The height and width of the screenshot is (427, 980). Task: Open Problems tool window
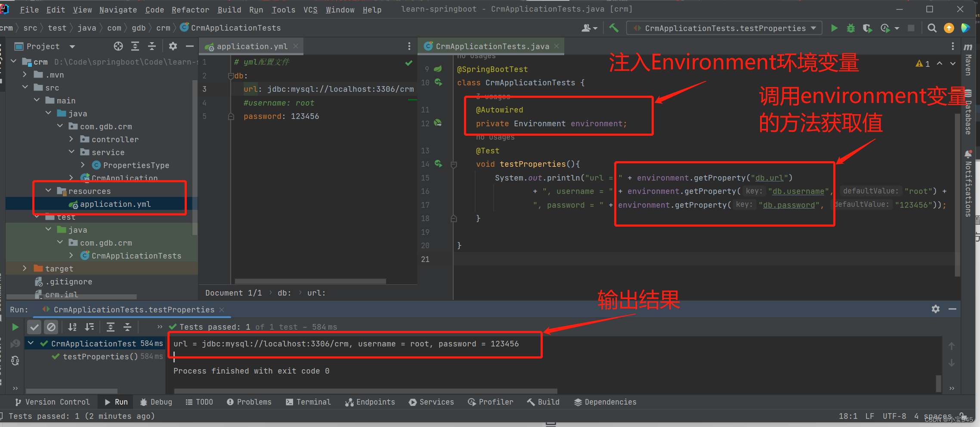click(x=249, y=402)
